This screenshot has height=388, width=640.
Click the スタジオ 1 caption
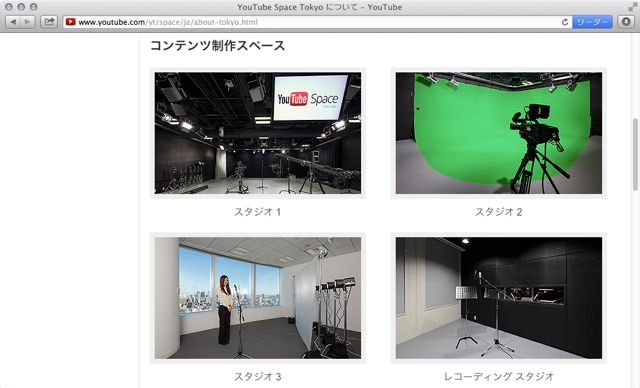[x=258, y=212]
